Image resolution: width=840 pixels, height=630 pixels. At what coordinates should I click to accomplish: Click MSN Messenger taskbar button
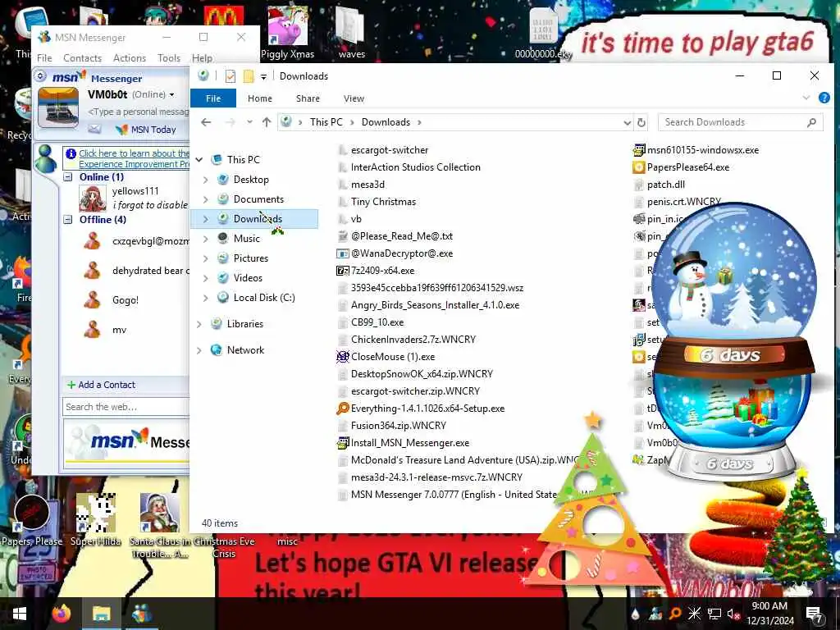pos(142,614)
